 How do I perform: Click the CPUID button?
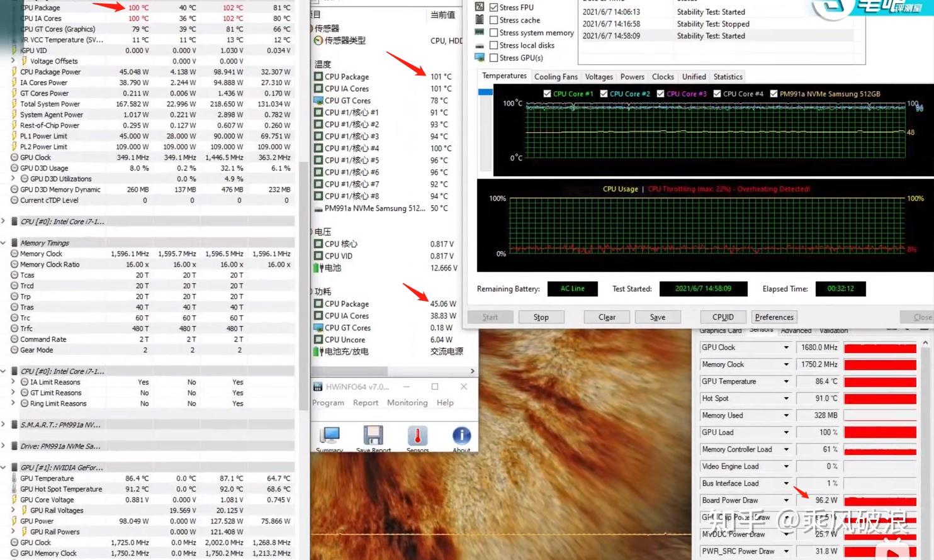pos(723,317)
